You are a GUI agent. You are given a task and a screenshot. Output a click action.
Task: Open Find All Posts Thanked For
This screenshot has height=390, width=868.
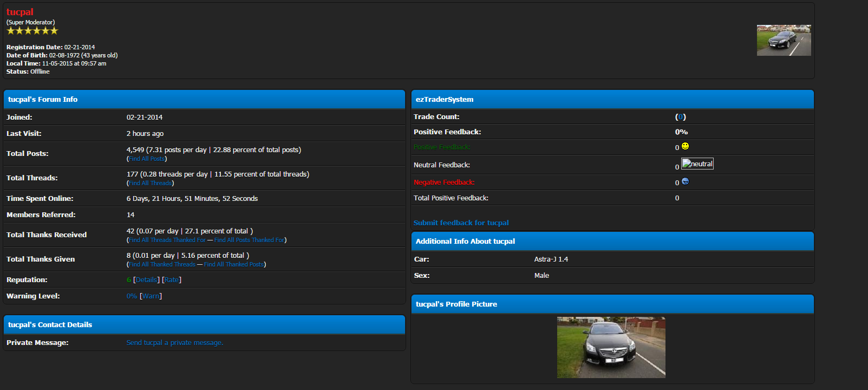(x=249, y=240)
